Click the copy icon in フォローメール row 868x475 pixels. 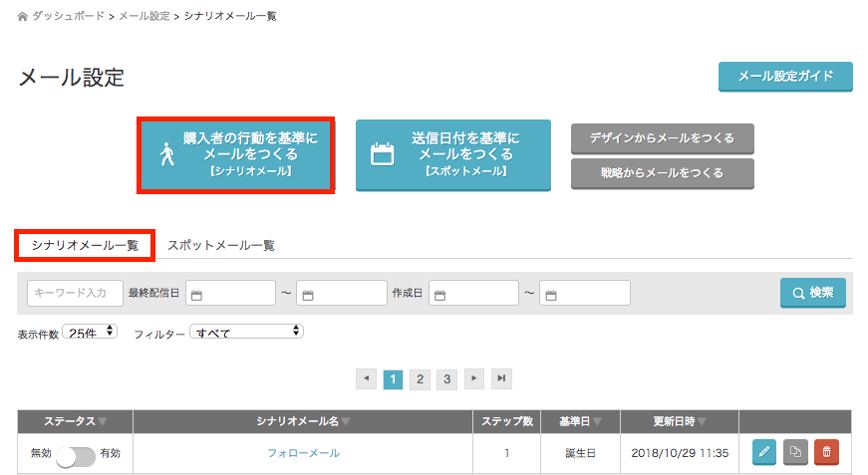click(795, 453)
